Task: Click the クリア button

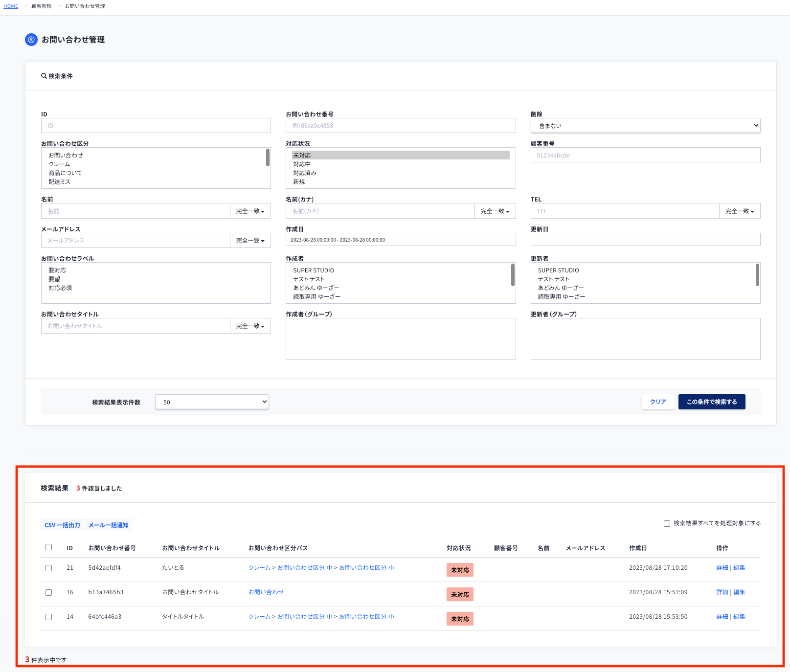Action: (658, 402)
